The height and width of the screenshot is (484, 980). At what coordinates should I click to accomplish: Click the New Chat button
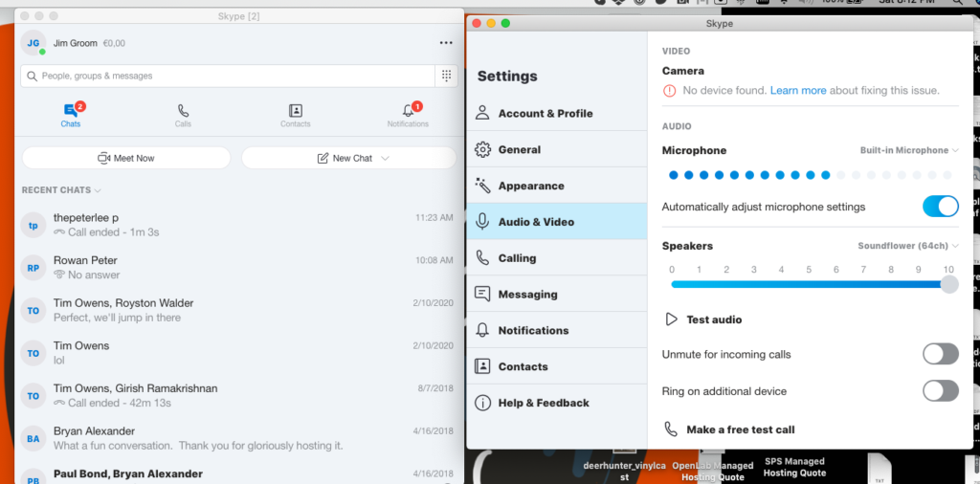[349, 158]
